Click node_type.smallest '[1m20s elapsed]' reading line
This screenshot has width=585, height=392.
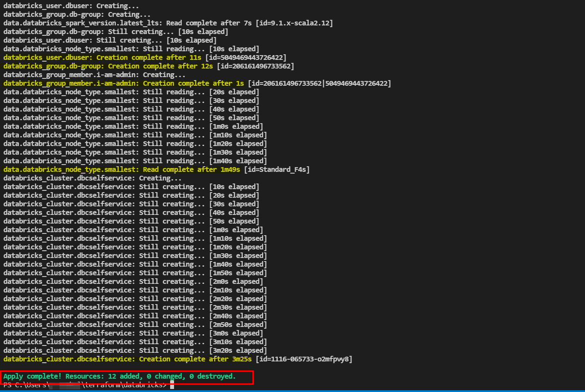coord(135,144)
